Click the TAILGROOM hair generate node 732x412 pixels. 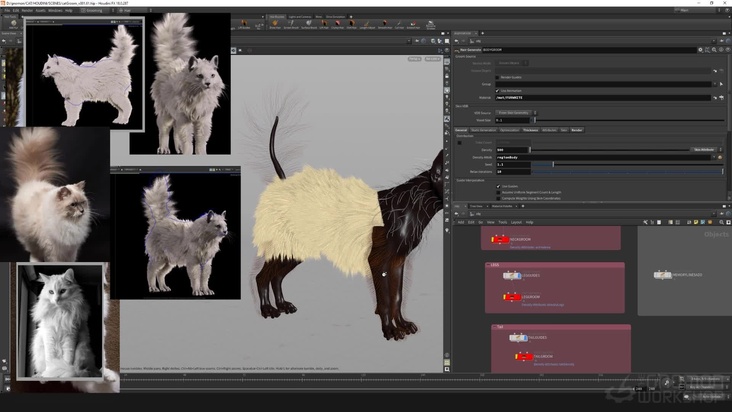tap(525, 357)
